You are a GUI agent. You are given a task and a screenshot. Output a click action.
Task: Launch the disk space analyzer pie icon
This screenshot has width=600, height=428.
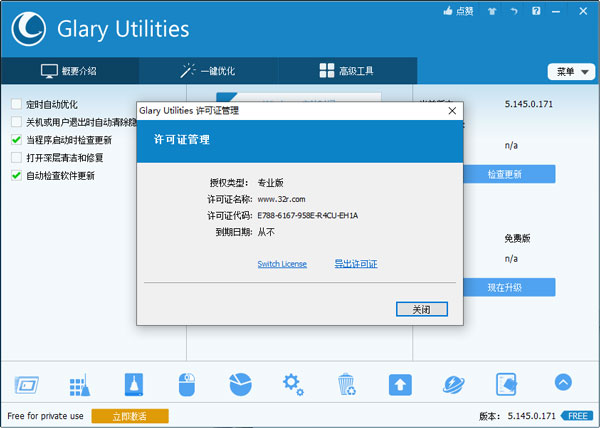click(x=240, y=384)
